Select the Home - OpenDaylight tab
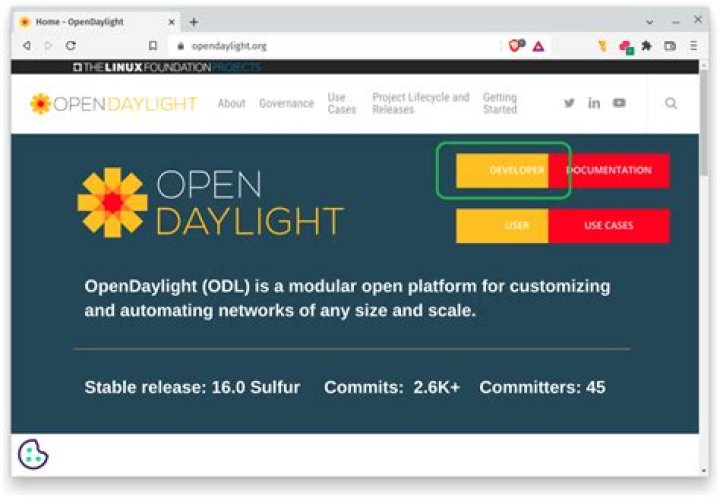The image size is (720, 498). pyautogui.click(x=96, y=22)
